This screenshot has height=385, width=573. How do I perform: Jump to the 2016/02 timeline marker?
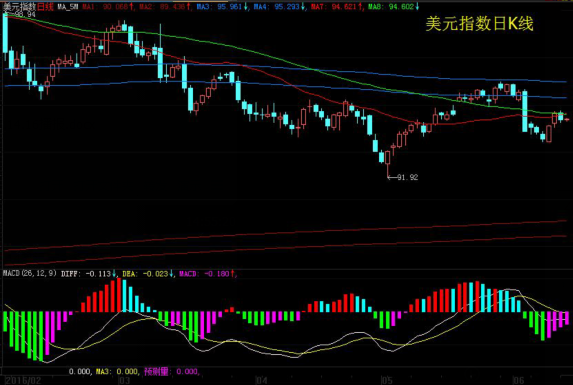click(x=23, y=380)
